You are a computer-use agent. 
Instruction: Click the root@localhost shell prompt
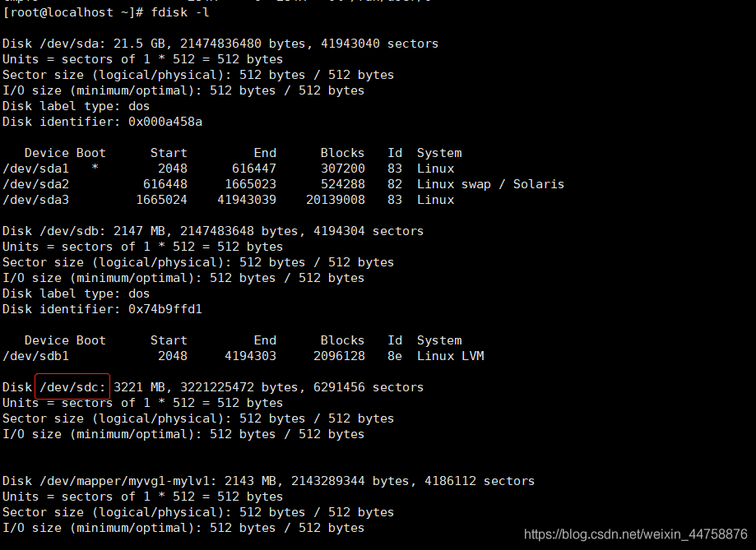click(74, 13)
